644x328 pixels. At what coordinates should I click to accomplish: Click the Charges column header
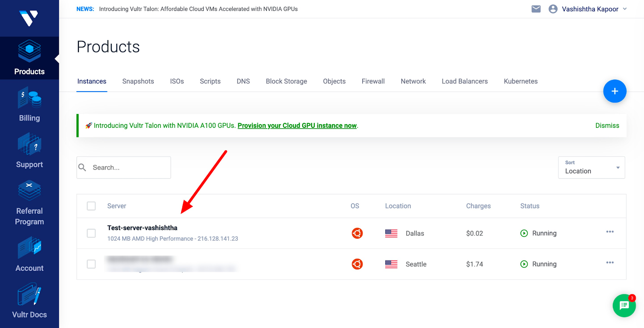click(x=478, y=206)
